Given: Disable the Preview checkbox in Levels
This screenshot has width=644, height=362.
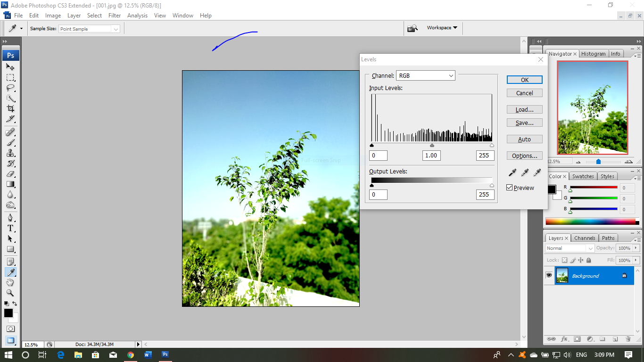Looking at the screenshot, I should point(509,187).
